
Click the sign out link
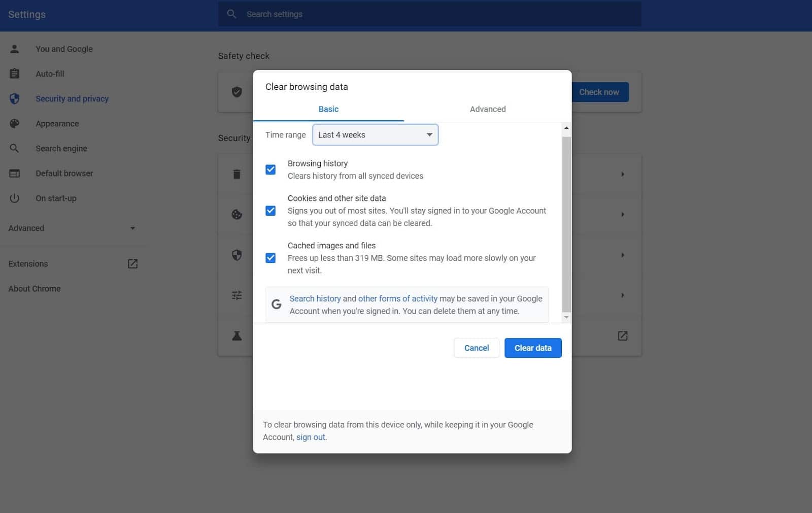coord(310,437)
